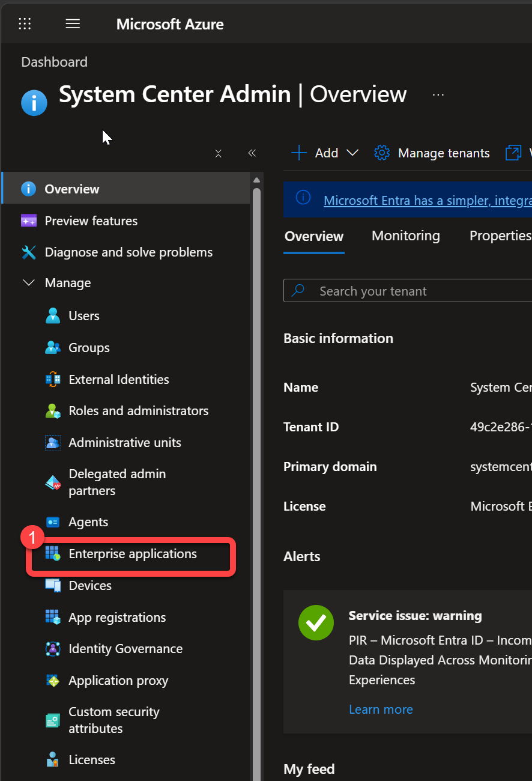This screenshot has width=532, height=781.
Task: Click the Delegated admin partners icon
Action: coord(53,482)
